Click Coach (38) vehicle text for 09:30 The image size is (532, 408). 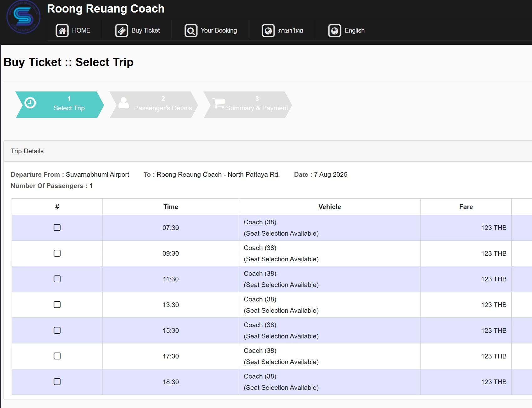pos(260,248)
